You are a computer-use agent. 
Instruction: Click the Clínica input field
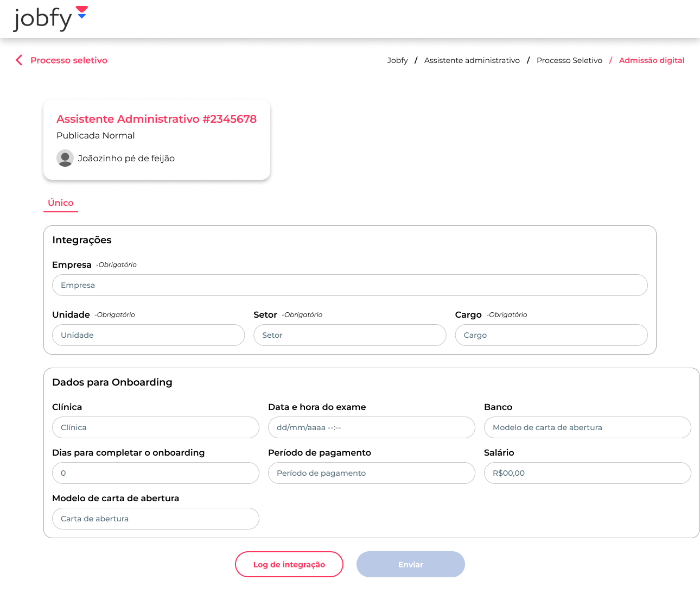(155, 427)
